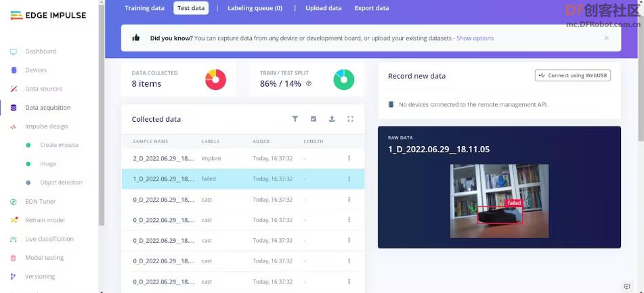Click the 86% / 14% split value
644x293 pixels.
(x=280, y=84)
